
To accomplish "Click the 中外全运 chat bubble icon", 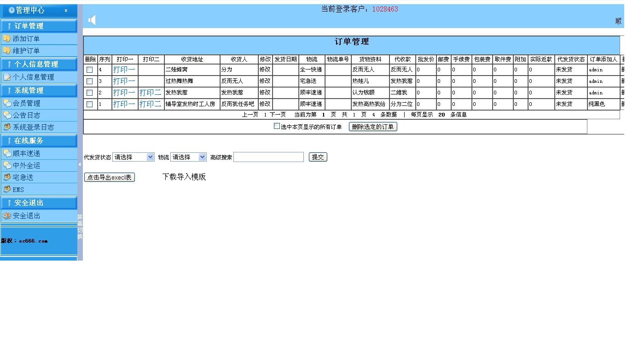I will tap(7, 165).
